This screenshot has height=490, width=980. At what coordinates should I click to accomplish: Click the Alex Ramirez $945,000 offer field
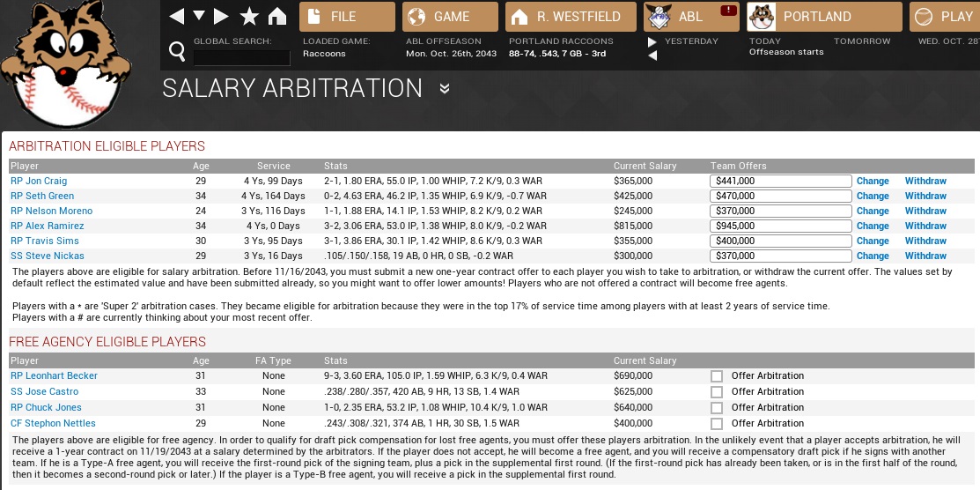[x=781, y=226]
